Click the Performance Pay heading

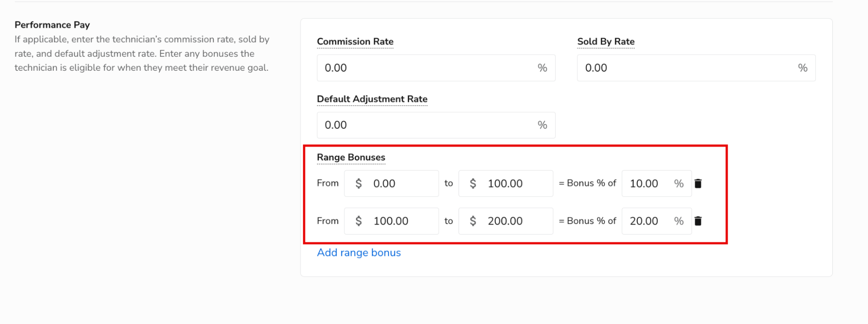pyautogui.click(x=52, y=25)
